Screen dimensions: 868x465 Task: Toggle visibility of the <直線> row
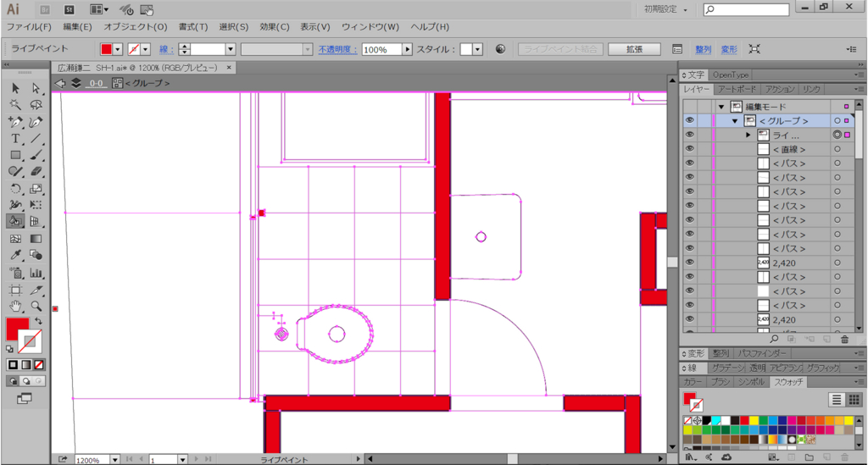(x=690, y=149)
